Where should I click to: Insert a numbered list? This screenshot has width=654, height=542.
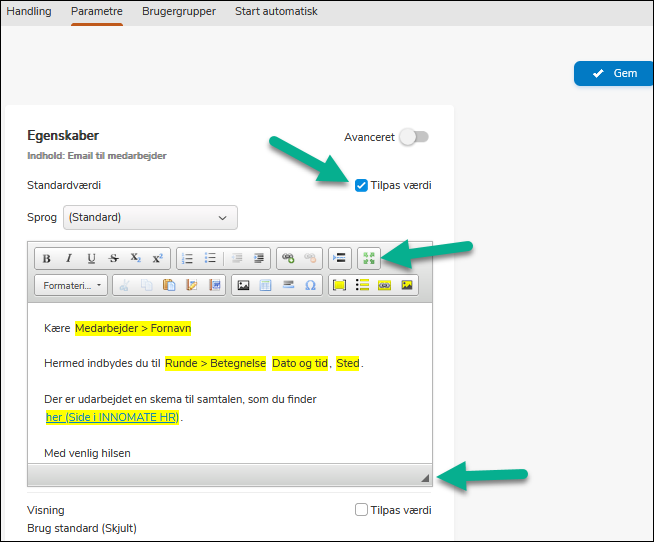coord(187,258)
